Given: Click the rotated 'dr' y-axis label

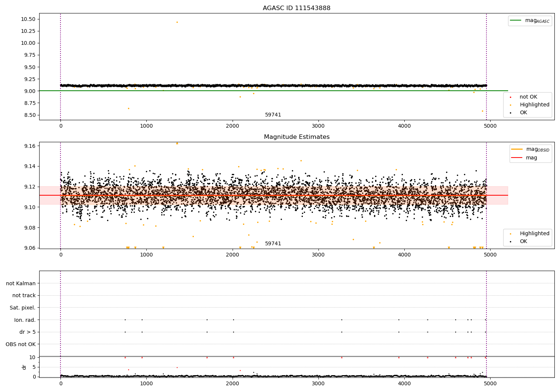Looking at the screenshot, I should click(24, 367).
